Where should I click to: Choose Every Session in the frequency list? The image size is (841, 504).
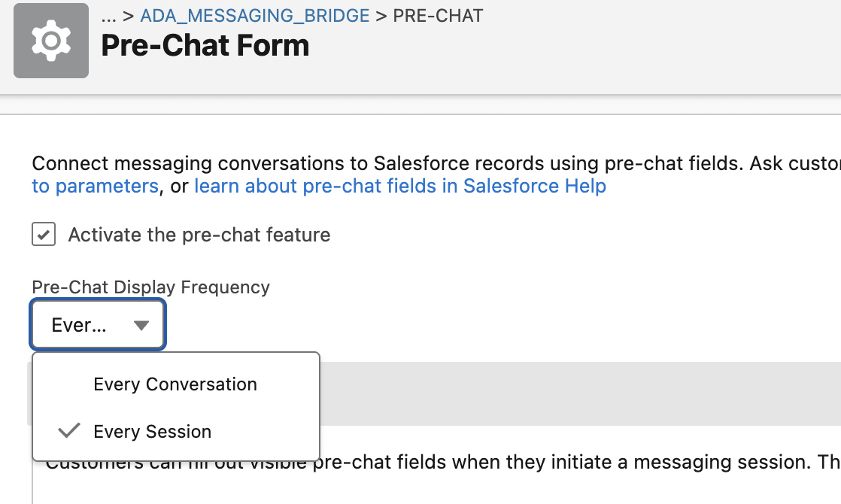click(151, 431)
